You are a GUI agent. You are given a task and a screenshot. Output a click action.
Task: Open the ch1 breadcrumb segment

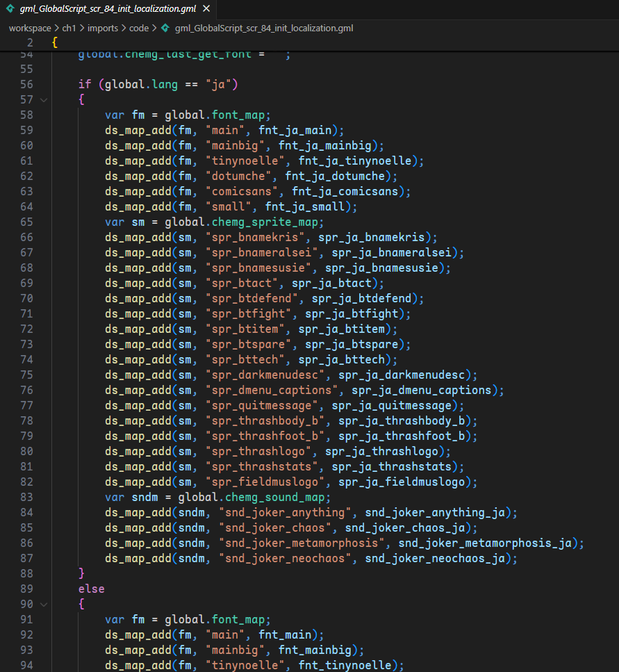coord(69,28)
